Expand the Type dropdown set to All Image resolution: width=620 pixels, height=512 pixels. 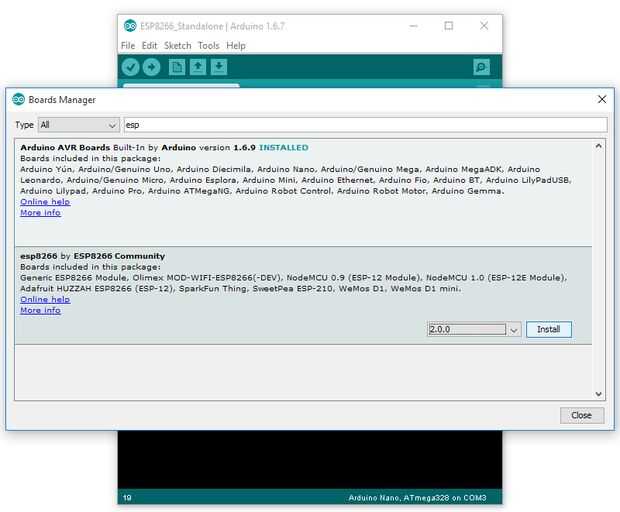coord(79,125)
